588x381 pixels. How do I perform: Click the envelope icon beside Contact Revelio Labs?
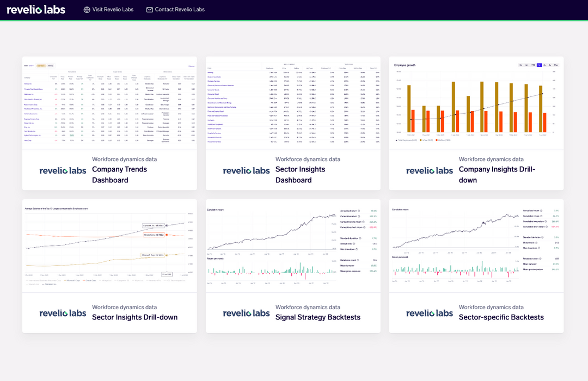click(x=150, y=9)
